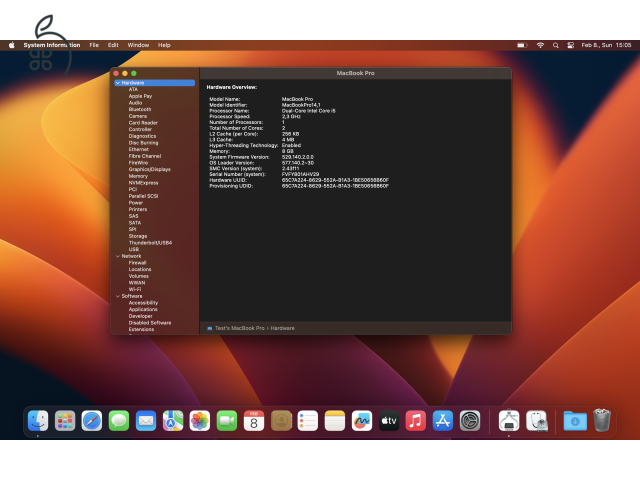The width and height of the screenshot is (640, 480).
Task: Open Music app in the dock
Action: tap(416, 421)
